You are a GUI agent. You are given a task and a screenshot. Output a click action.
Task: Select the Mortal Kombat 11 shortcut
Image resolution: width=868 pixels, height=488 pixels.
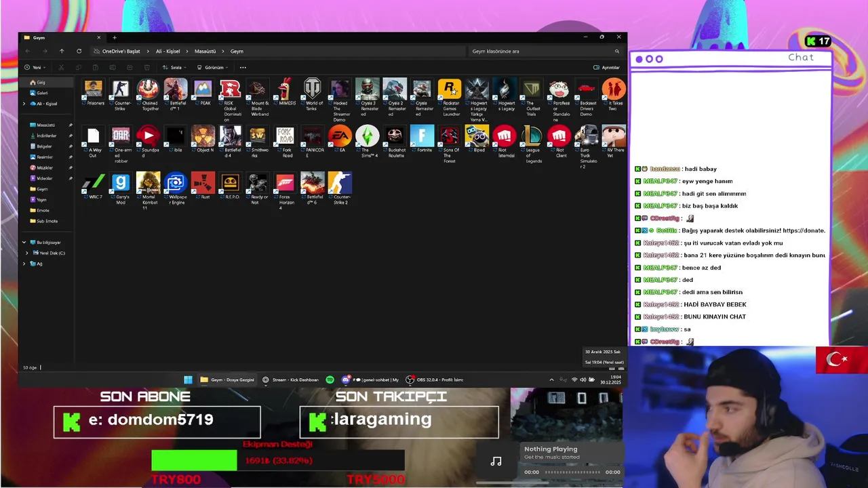click(148, 192)
